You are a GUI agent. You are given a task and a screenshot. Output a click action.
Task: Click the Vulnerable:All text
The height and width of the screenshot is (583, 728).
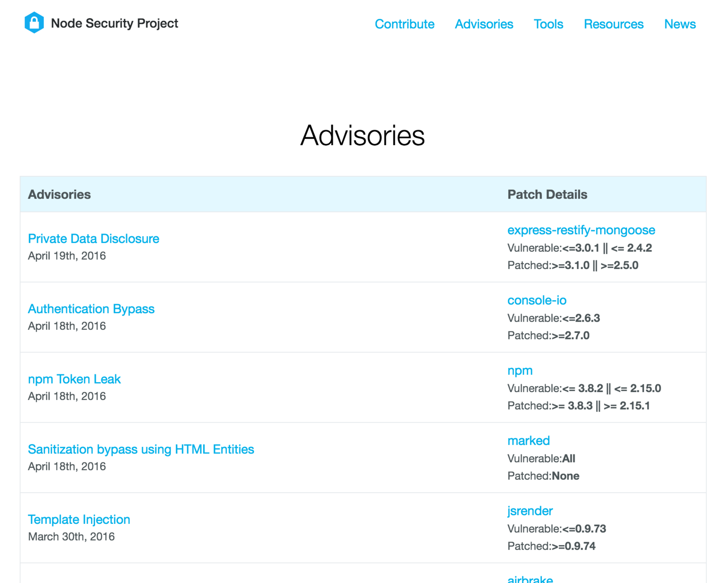tap(541, 459)
